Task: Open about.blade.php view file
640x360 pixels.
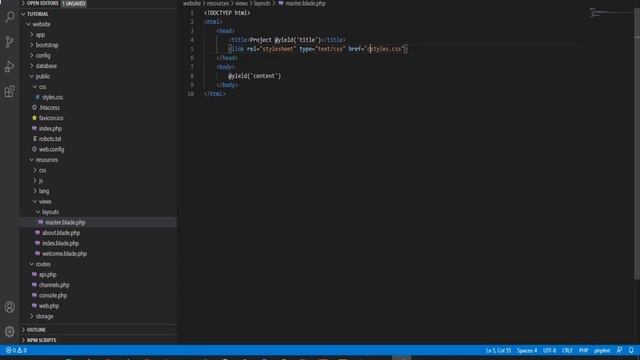Action: click(61, 233)
